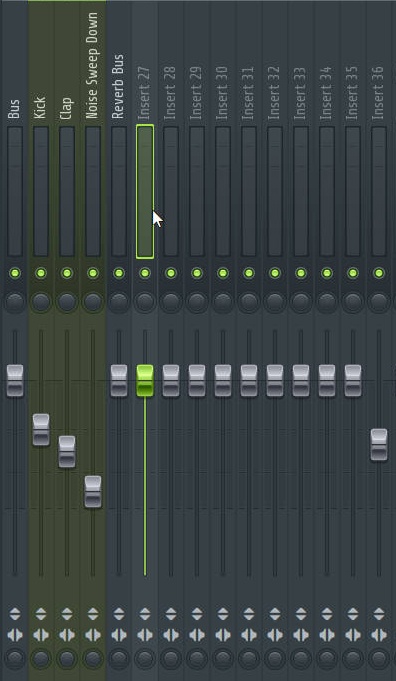This screenshot has height=681, width=396.
Task: Invert phase on Insert 27
Action: 145,614
